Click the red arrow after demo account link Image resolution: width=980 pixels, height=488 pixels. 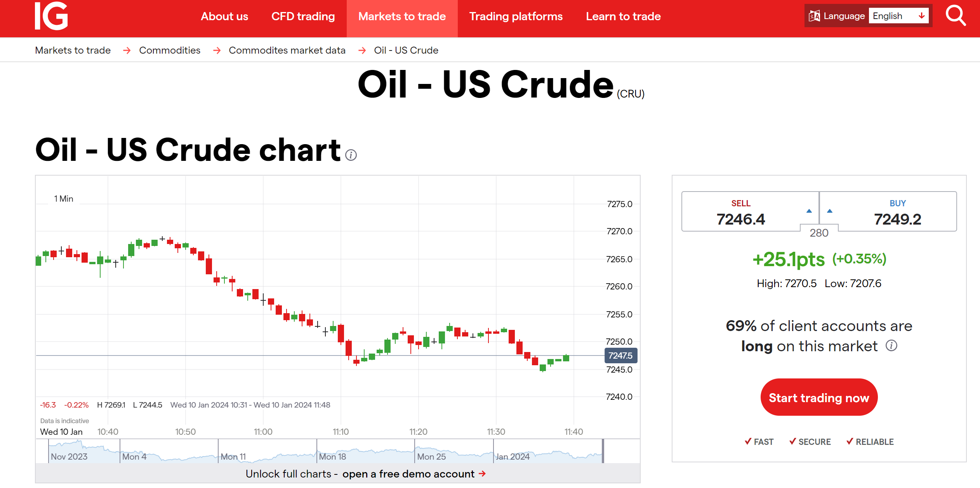[x=482, y=474]
